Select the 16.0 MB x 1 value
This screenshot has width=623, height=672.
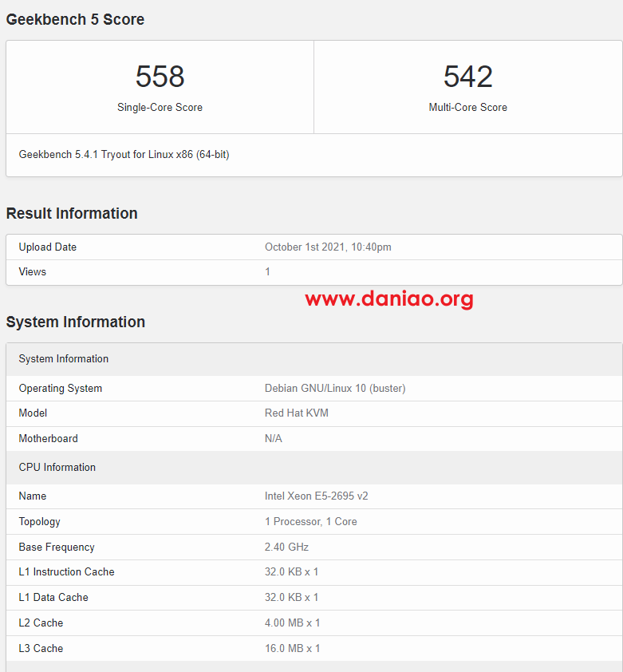point(292,648)
